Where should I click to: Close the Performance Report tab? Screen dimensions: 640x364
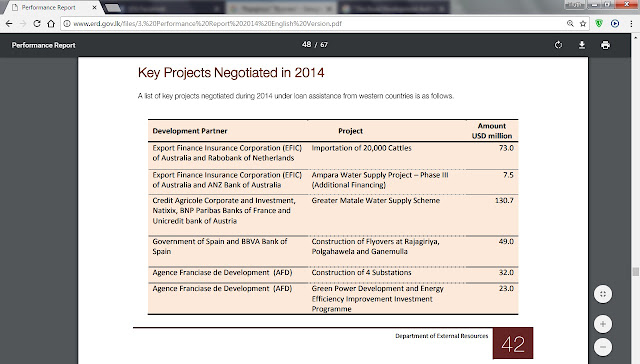tap(94, 7)
